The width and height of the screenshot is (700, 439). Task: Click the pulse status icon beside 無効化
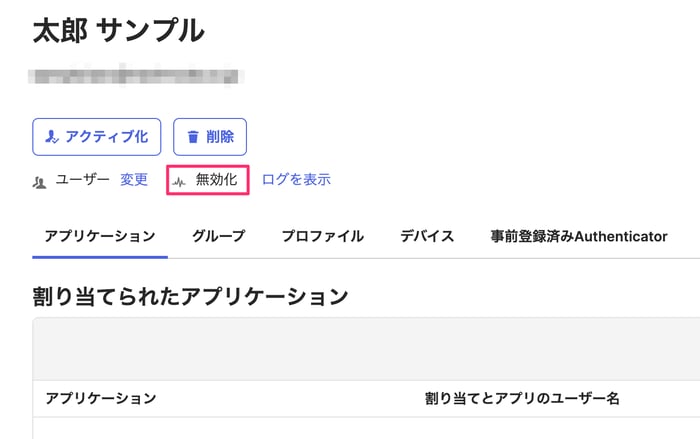pyautogui.click(x=179, y=181)
